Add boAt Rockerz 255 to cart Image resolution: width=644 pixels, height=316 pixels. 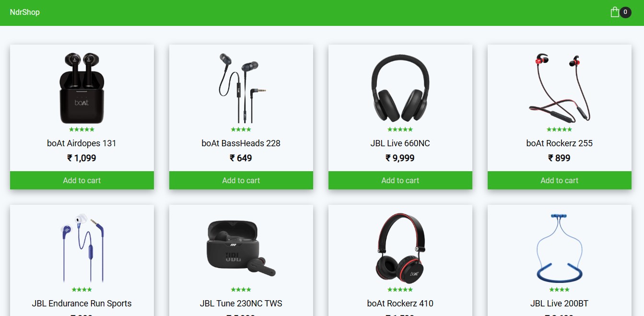tap(560, 180)
